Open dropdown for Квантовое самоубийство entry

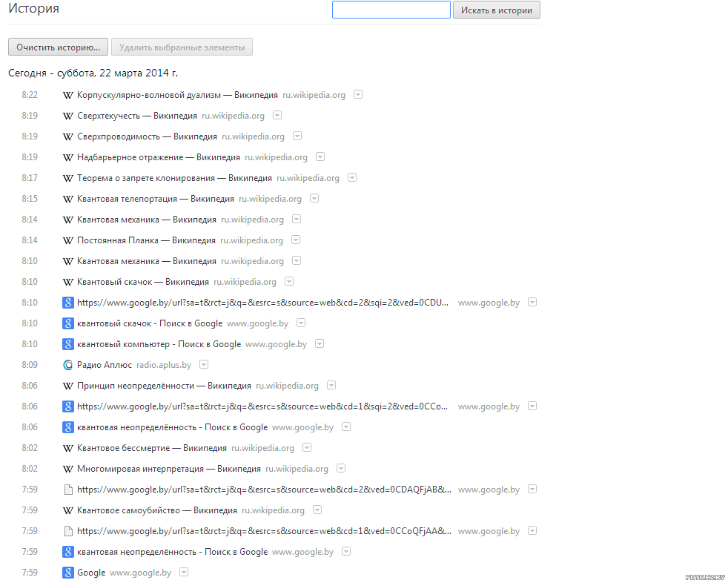coord(317,510)
